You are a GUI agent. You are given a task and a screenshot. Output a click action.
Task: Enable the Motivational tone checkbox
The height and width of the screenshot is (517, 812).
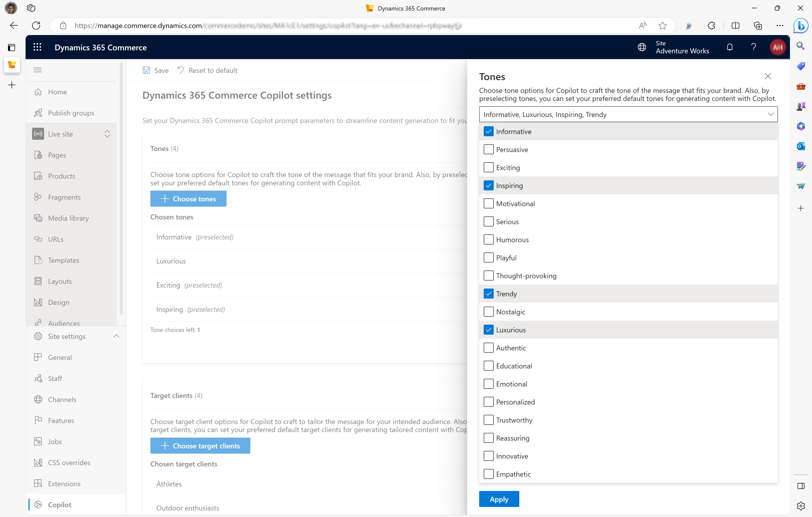488,203
